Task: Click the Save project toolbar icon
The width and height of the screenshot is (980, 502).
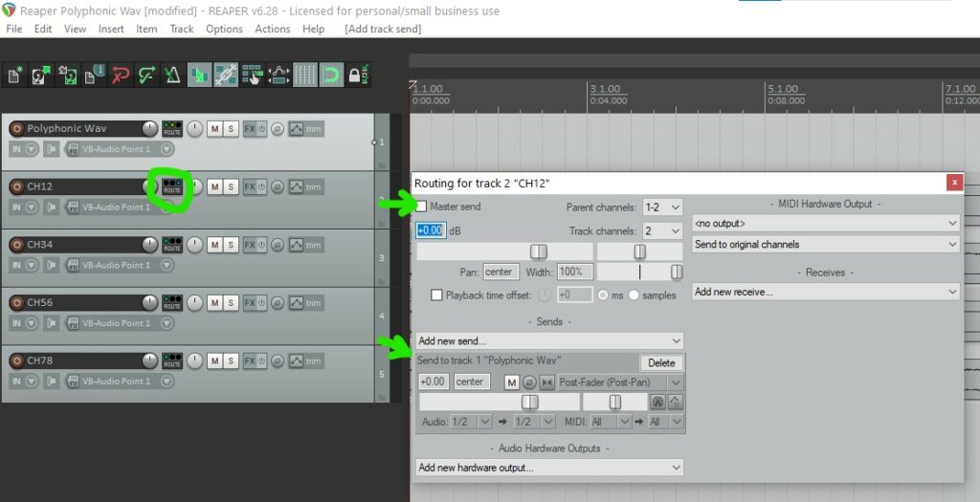Action: [68, 76]
